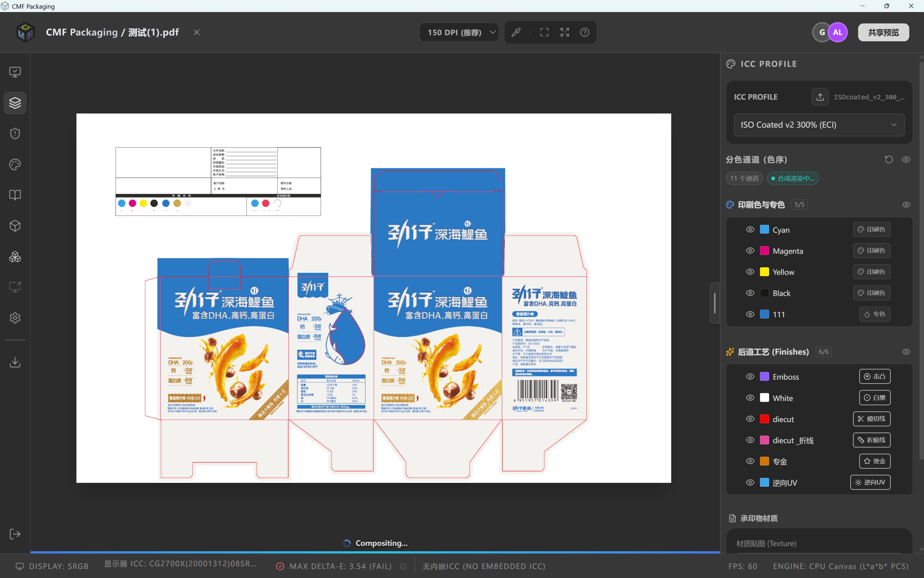The image size is (924, 578).
Task: Toggle visibility of all Finishes
Action: coord(906,352)
